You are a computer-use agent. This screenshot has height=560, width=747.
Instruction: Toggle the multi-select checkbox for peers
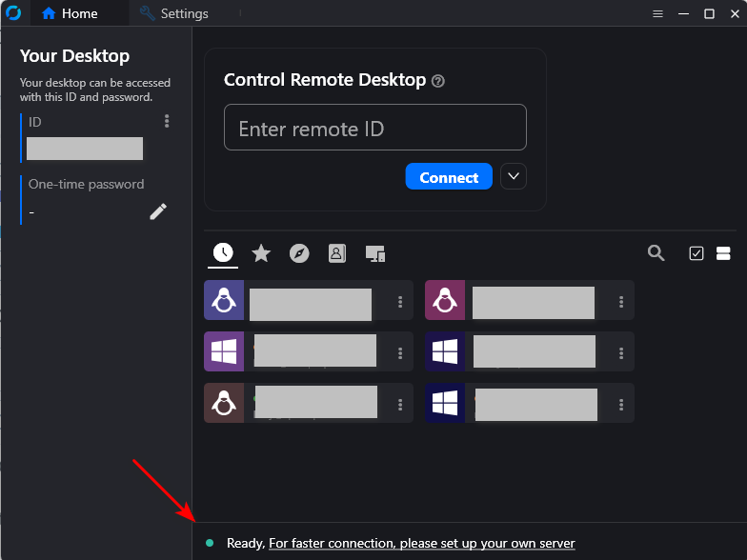point(696,253)
